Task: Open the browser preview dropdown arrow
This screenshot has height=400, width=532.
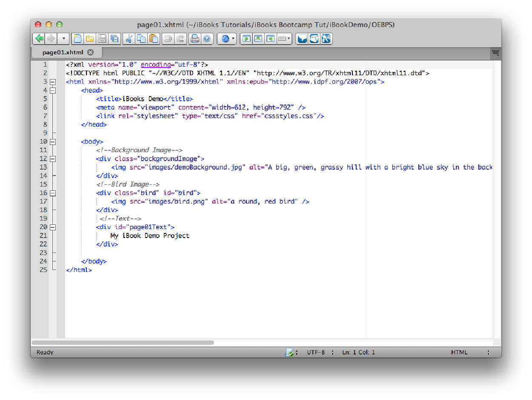Action: tap(233, 39)
